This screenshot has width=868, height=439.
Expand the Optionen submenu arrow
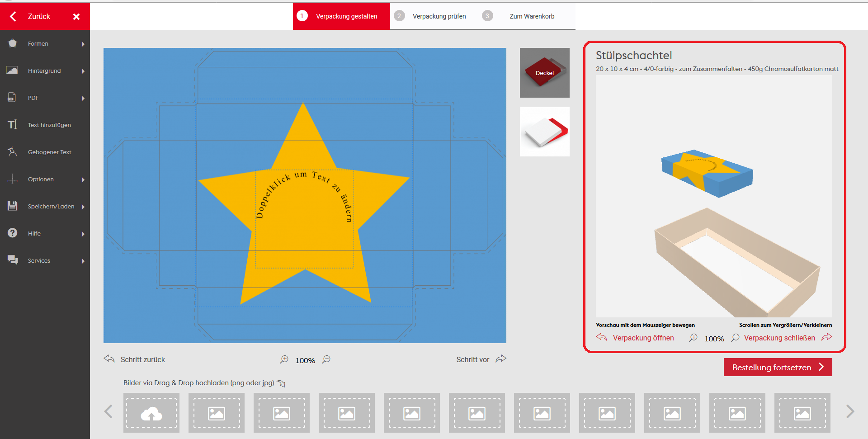[83, 179]
